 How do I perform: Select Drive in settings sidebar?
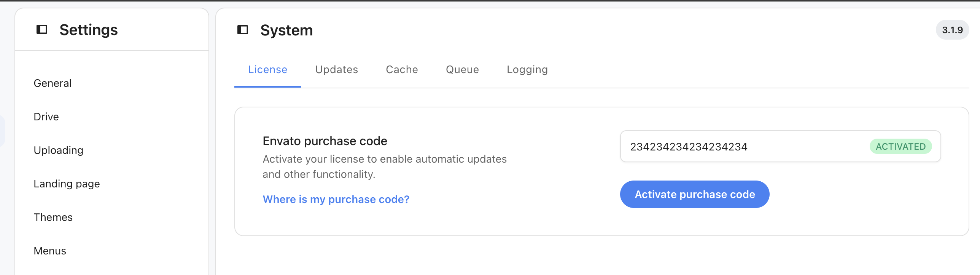46,117
